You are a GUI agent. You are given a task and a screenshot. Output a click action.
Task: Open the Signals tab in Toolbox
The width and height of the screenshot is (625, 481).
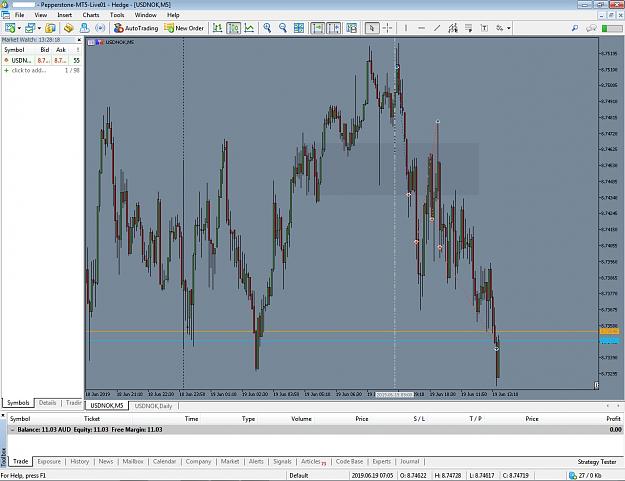coord(282,461)
